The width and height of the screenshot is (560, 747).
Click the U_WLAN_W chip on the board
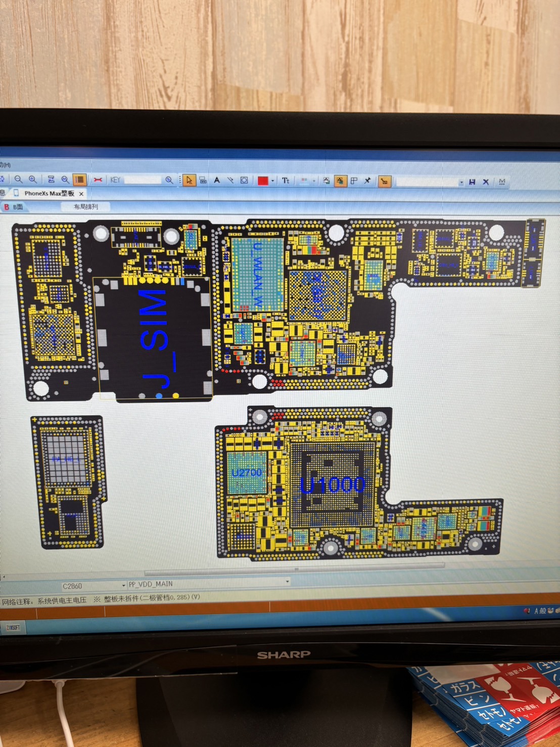(258, 275)
